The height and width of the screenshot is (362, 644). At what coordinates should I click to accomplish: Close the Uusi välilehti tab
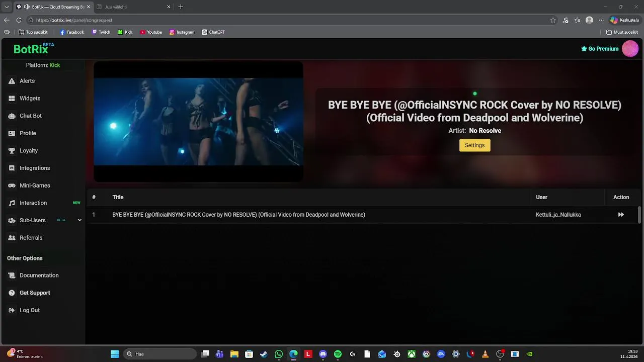pyautogui.click(x=169, y=7)
